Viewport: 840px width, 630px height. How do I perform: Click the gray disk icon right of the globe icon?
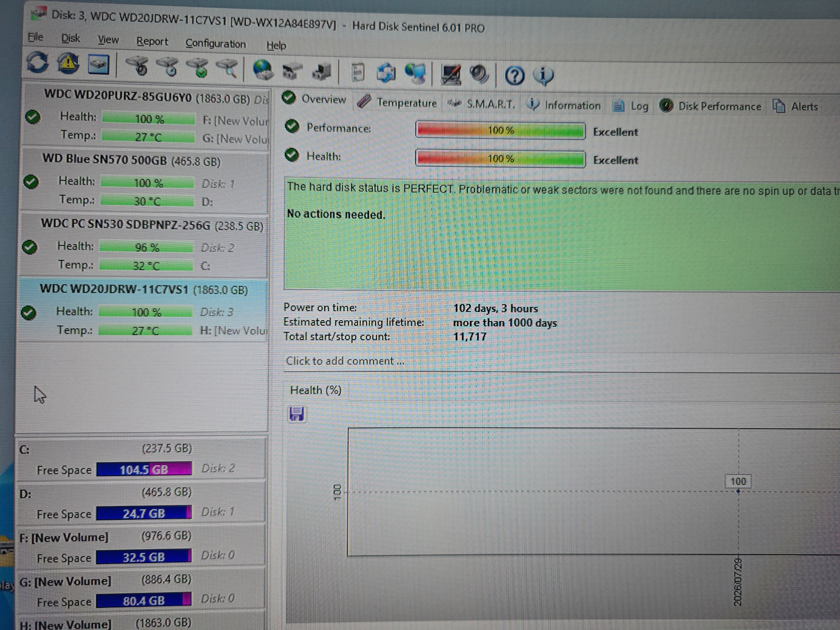[x=292, y=72]
